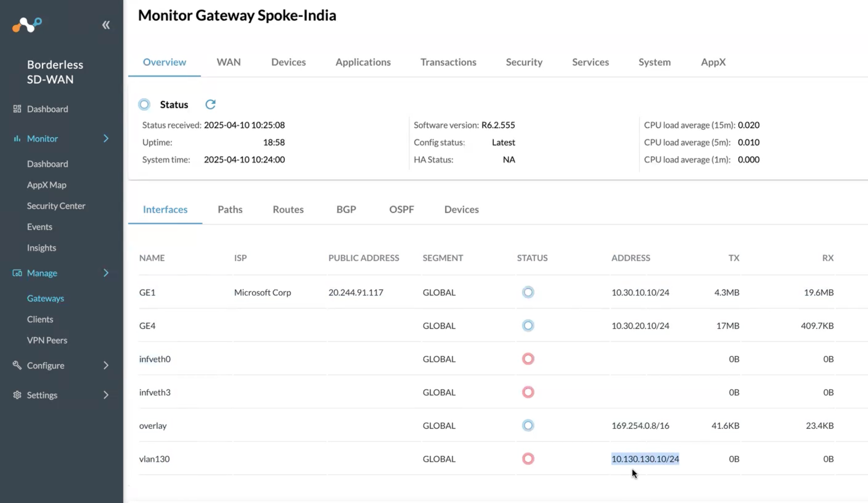The width and height of the screenshot is (868, 503).
Task: Open the Applications tab
Action: coord(363,62)
